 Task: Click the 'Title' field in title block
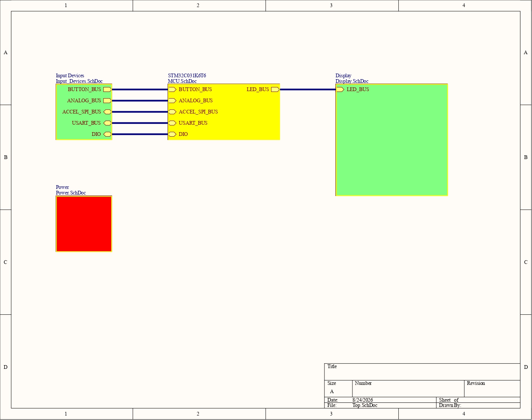pyautogui.click(x=422, y=372)
